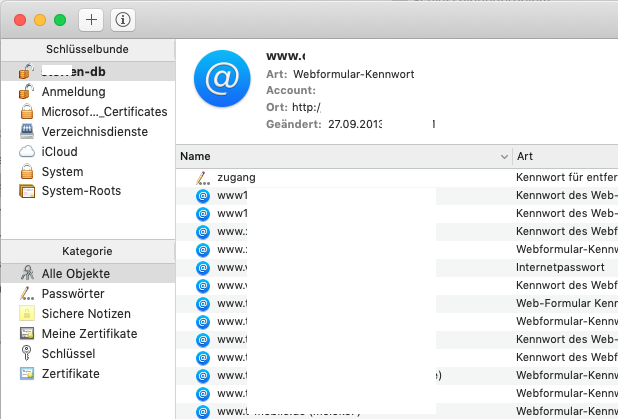This screenshot has height=419, width=618.
Task: Click the unlocked padlock of the -db keychain
Action: click(26, 71)
